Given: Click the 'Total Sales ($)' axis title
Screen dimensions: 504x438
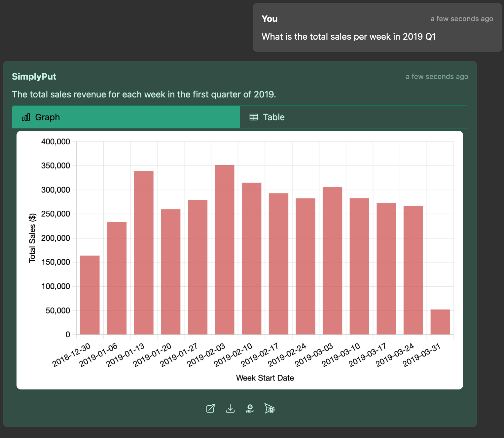Looking at the screenshot, I should point(32,238).
